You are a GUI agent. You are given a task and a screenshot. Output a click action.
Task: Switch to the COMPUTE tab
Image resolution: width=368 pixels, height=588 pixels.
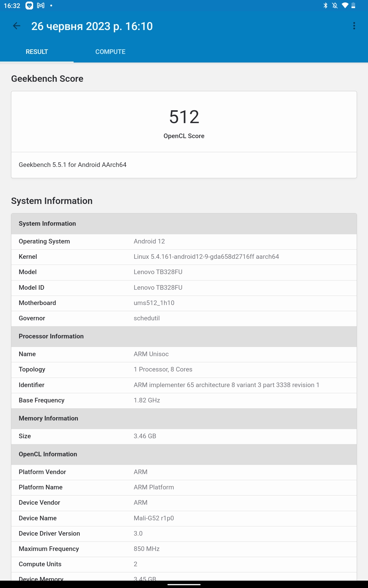point(110,52)
